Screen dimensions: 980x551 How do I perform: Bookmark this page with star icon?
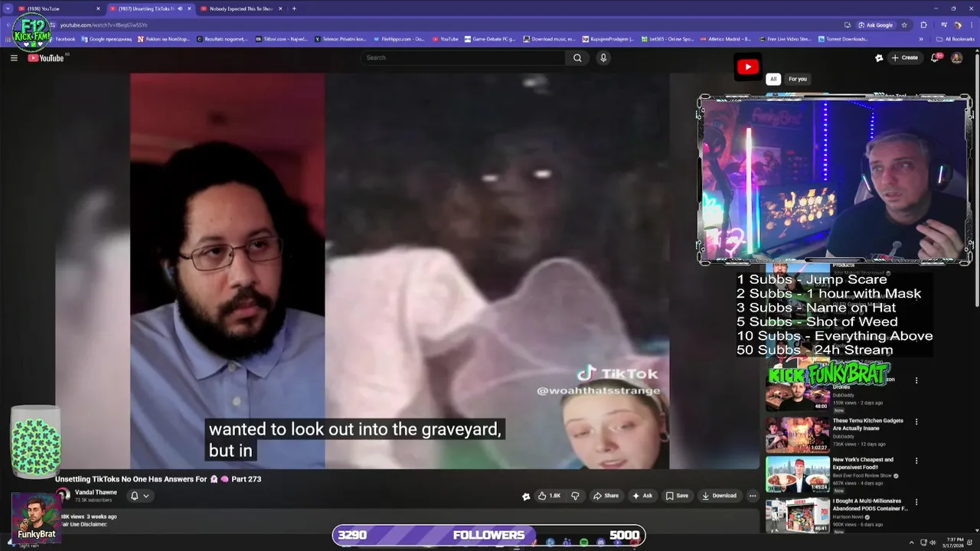pos(904,24)
